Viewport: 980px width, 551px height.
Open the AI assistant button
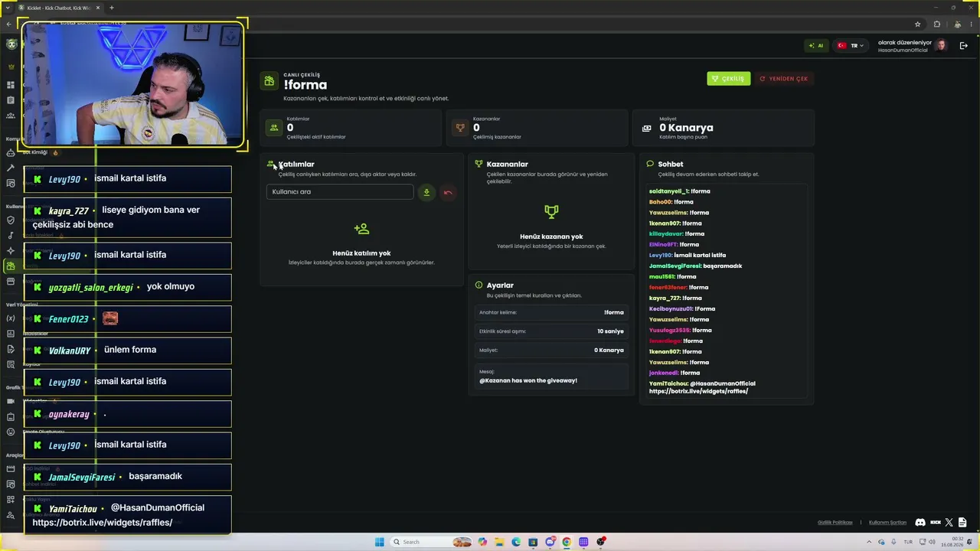point(816,45)
